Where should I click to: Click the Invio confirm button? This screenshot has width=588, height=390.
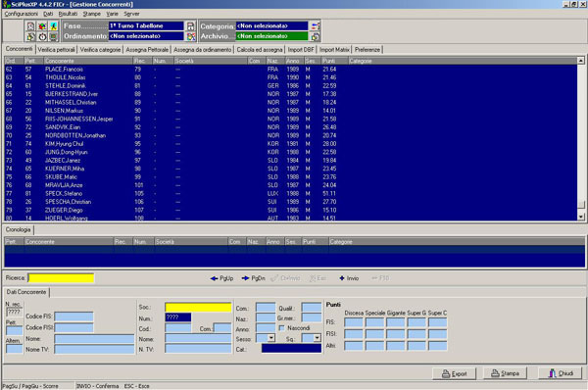click(349, 278)
